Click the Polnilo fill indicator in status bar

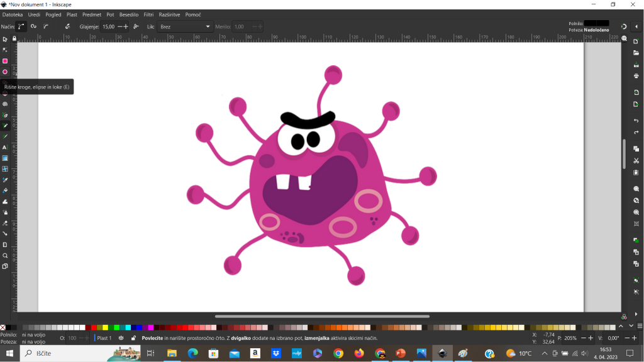[33, 335]
